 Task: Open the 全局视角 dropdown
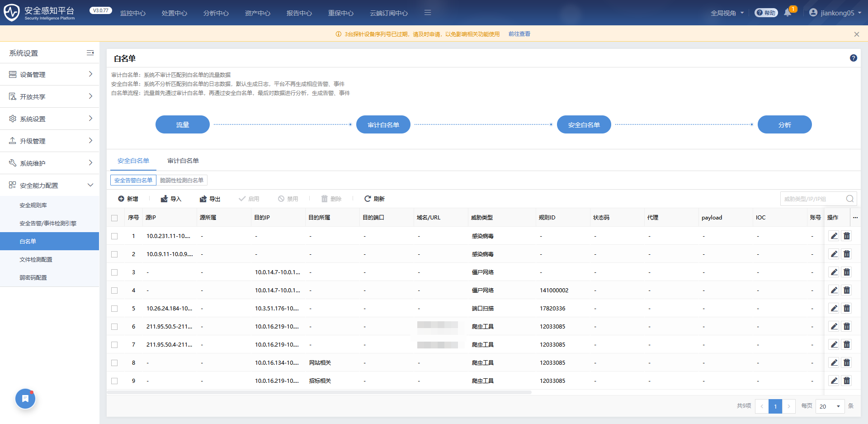tap(727, 13)
